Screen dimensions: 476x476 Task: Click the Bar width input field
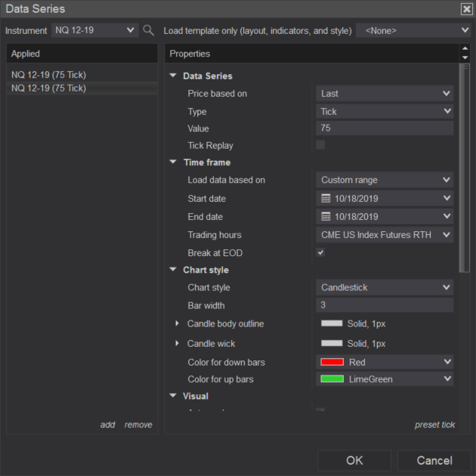(x=384, y=305)
